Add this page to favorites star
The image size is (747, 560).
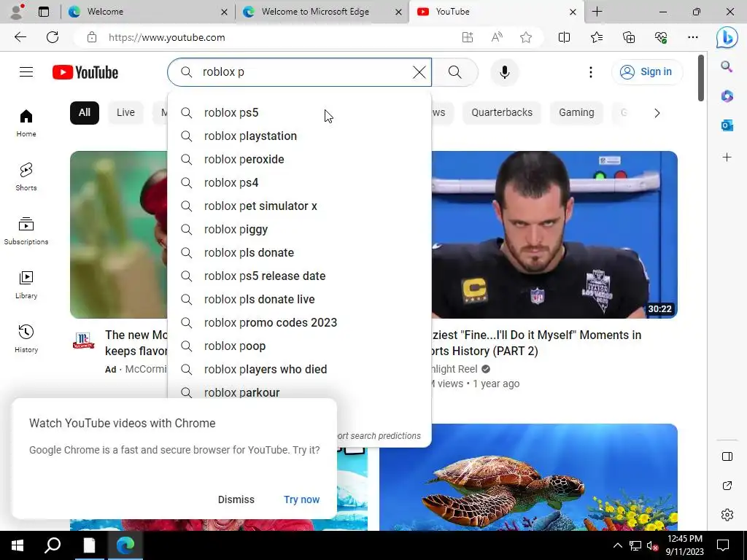point(526,37)
